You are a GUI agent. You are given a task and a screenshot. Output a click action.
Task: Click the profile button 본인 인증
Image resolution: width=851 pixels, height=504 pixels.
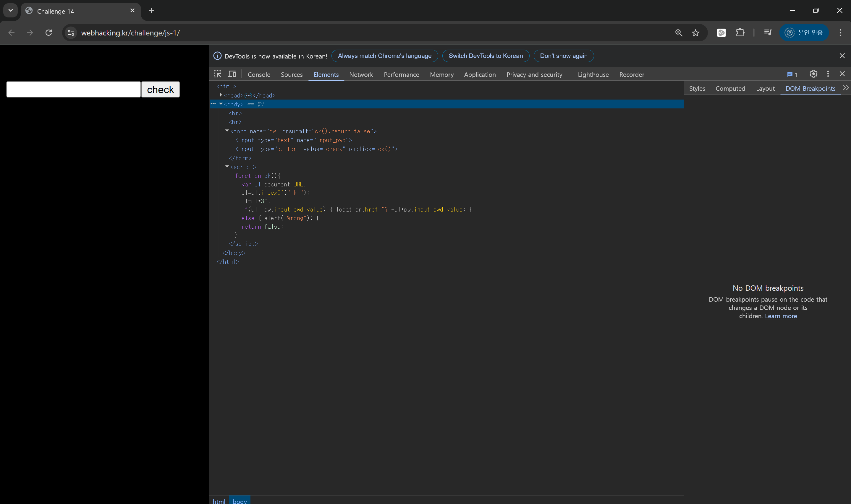(x=804, y=32)
